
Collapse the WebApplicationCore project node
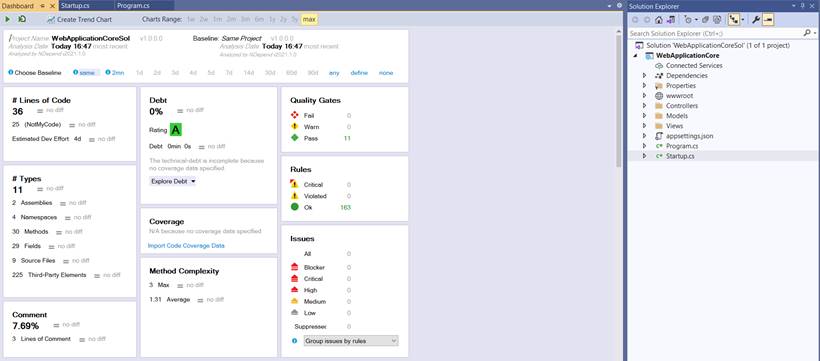click(635, 55)
